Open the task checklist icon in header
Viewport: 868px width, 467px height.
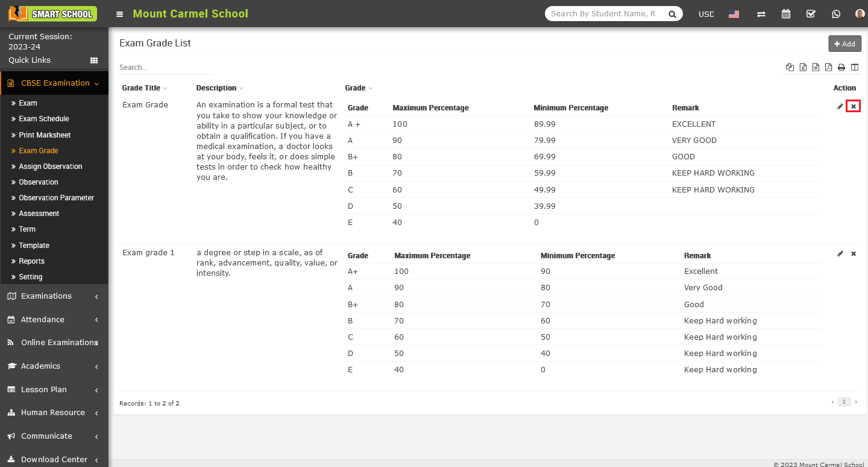click(811, 14)
